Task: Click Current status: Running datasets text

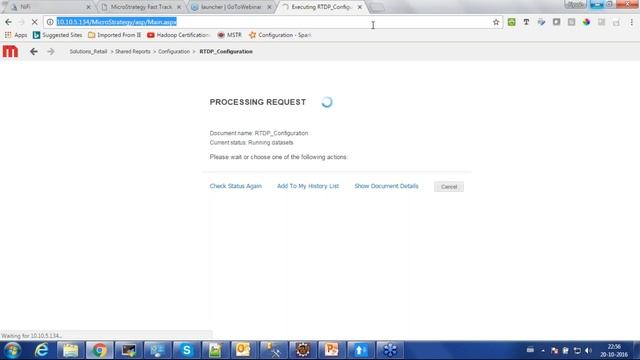Action: pyautogui.click(x=251, y=142)
